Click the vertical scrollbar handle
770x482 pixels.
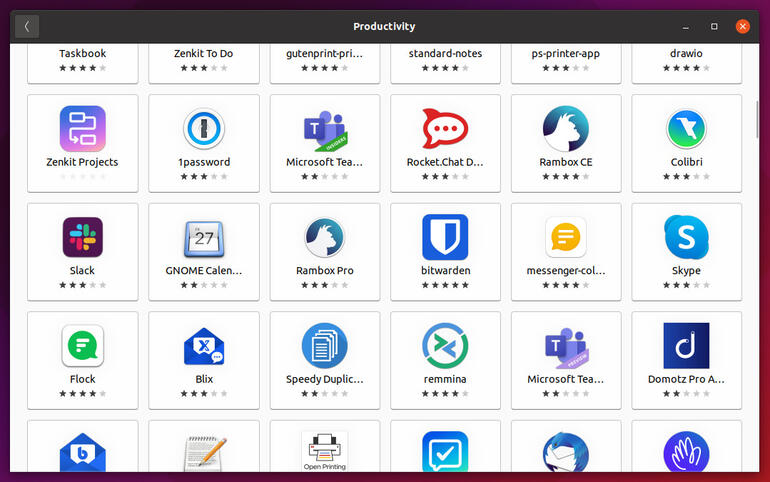click(x=757, y=119)
